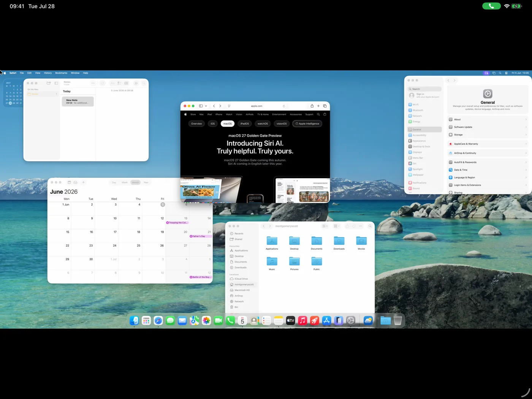Select macOS tab on apple.com
Screen dimensions: 532x399
pos(228,123)
